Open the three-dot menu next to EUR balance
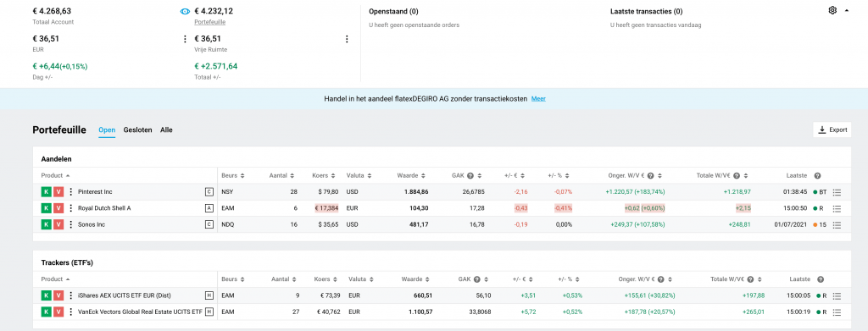Screen dimensions: 868x331 [x=185, y=39]
